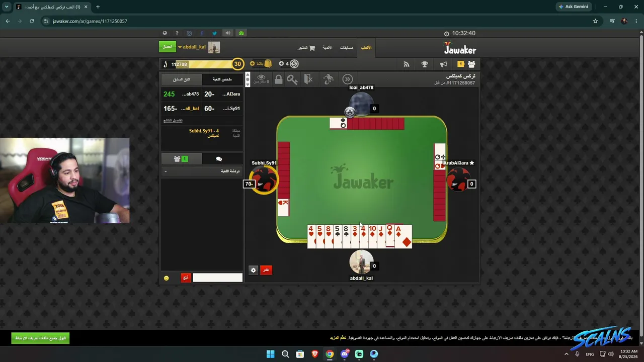Open the yellow notification badge 1
Screen dimensions: 644x362
point(460,64)
